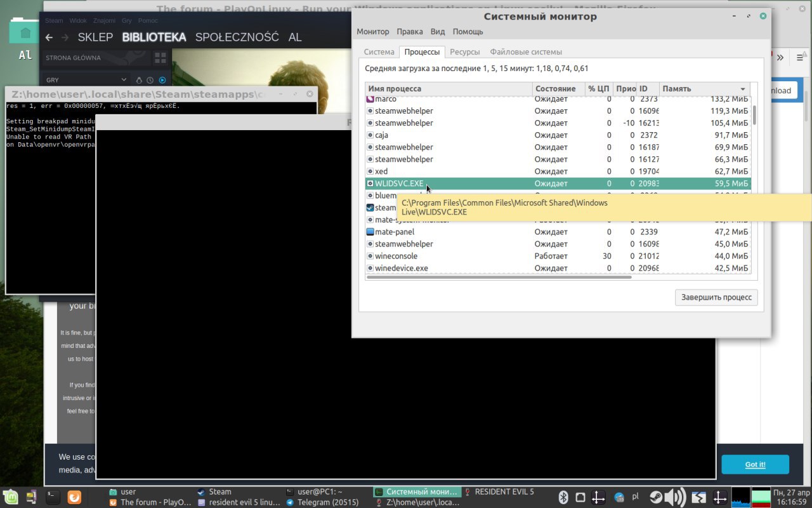This screenshot has height=508, width=812.
Task: Go back with Steam's left arrow
Action: point(49,37)
